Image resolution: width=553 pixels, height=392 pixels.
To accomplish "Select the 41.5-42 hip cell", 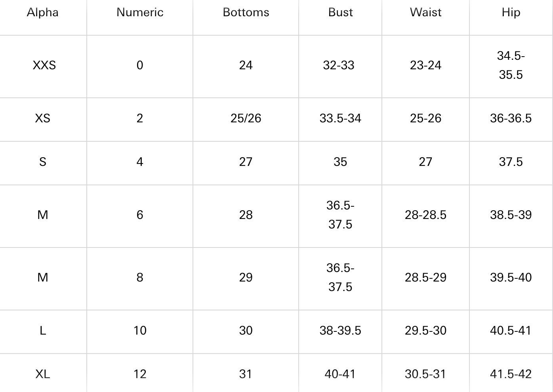I will point(511,374).
